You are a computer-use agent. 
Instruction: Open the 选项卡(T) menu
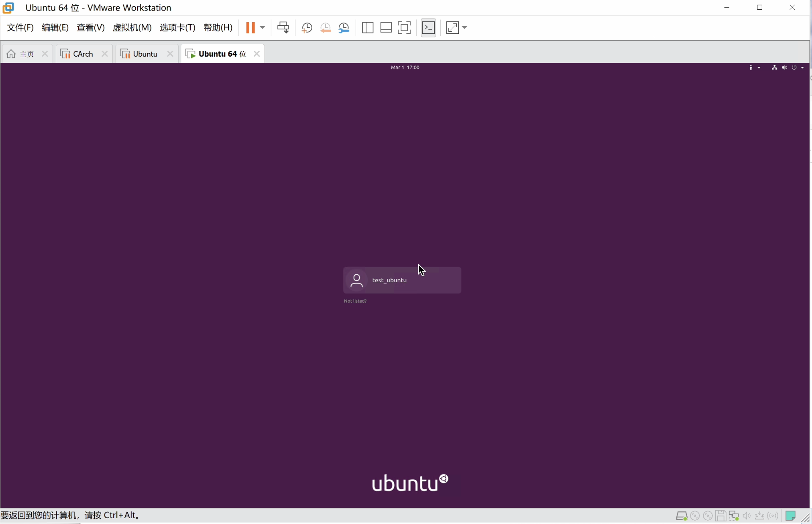177,27
